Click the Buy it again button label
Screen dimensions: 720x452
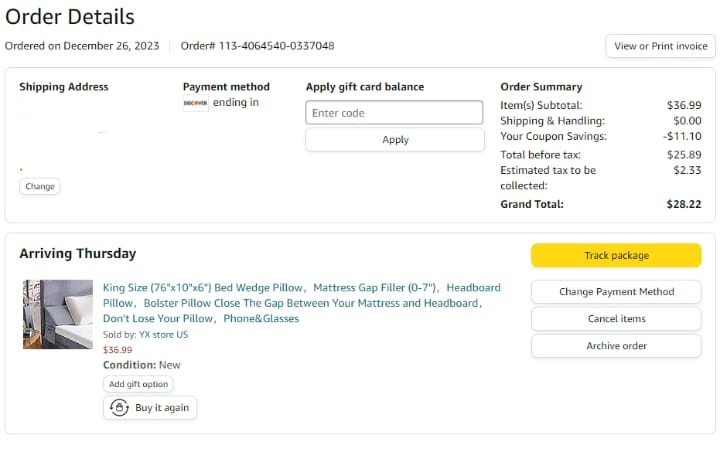click(x=162, y=408)
